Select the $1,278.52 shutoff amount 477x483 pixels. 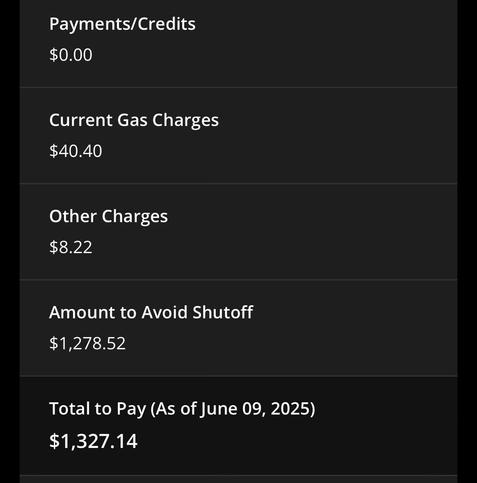tap(87, 344)
